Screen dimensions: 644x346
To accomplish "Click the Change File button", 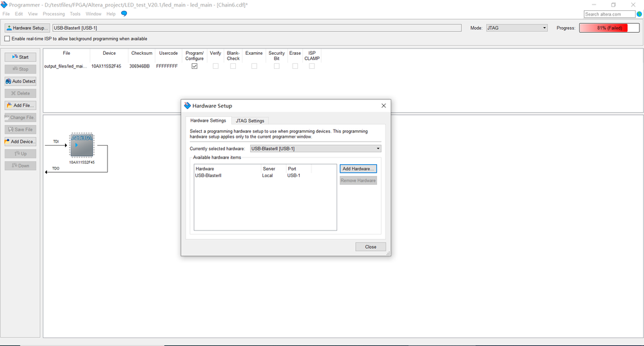I will (x=21, y=117).
